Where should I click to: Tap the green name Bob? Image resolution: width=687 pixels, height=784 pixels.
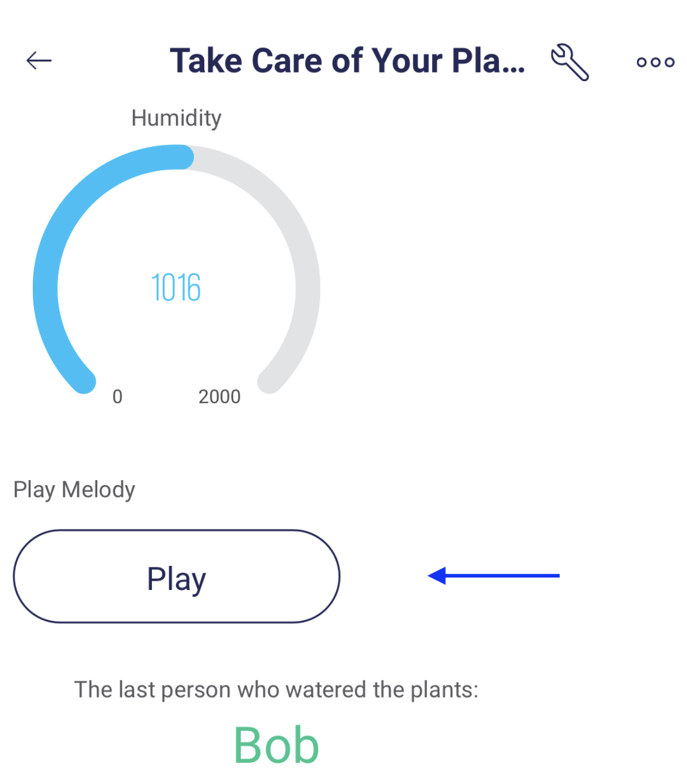pyautogui.click(x=276, y=745)
